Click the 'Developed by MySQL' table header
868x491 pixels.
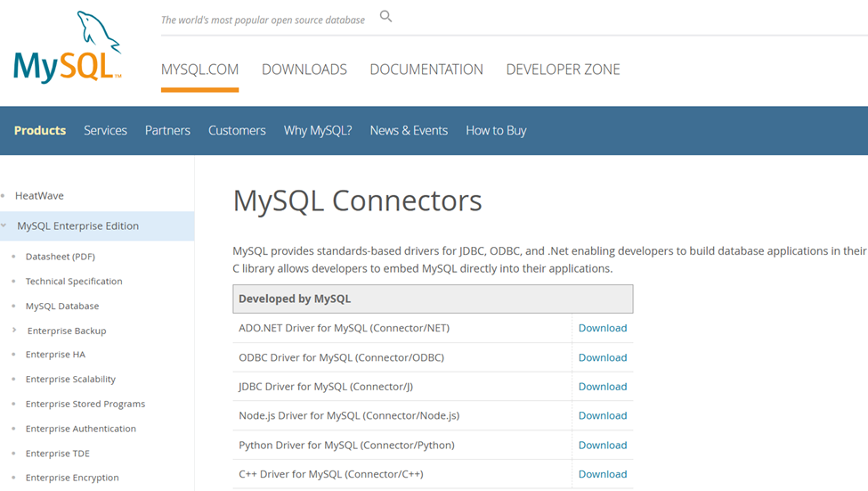tap(433, 299)
